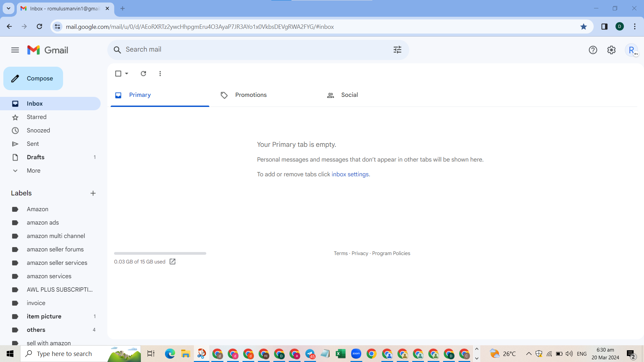Reload the page in Chrome
Screen dimensions: 644x362
tap(39, 26)
